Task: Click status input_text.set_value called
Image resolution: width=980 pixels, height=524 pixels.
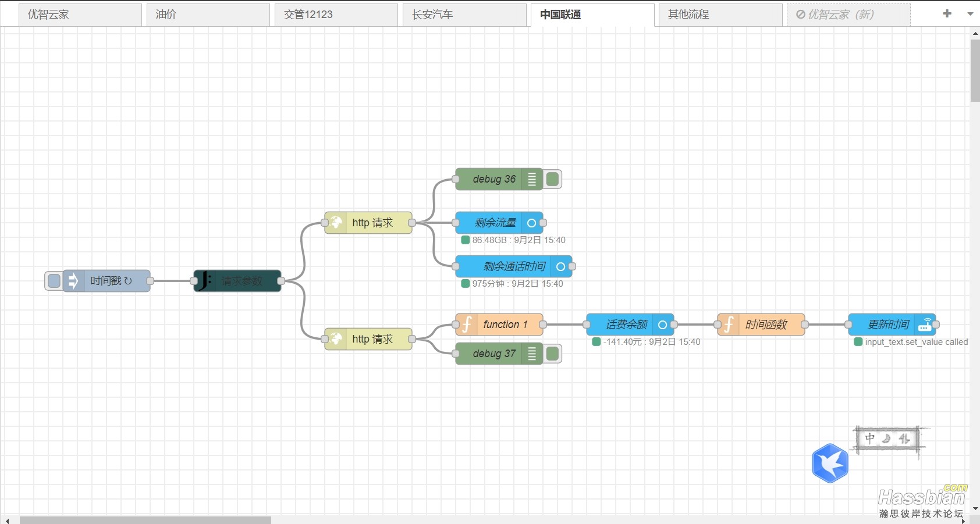Action: [916, 342]
